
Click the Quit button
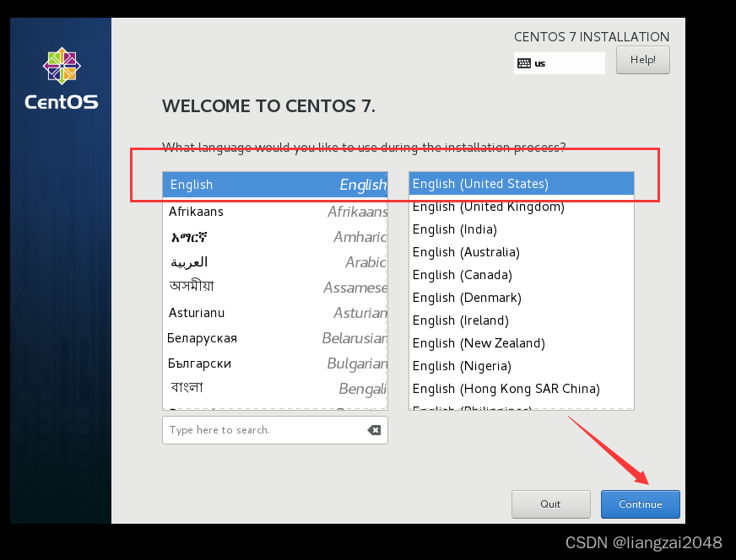tap(550, 504)
